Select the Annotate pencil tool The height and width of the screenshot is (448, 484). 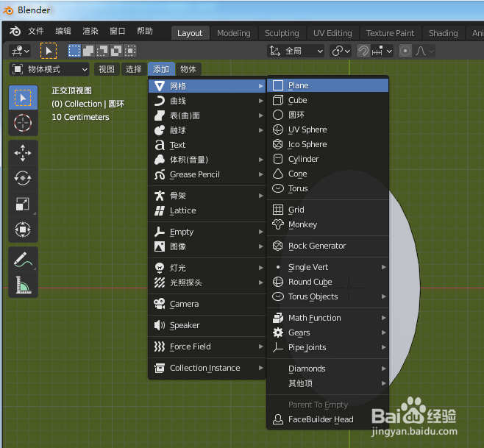(23, 260)
